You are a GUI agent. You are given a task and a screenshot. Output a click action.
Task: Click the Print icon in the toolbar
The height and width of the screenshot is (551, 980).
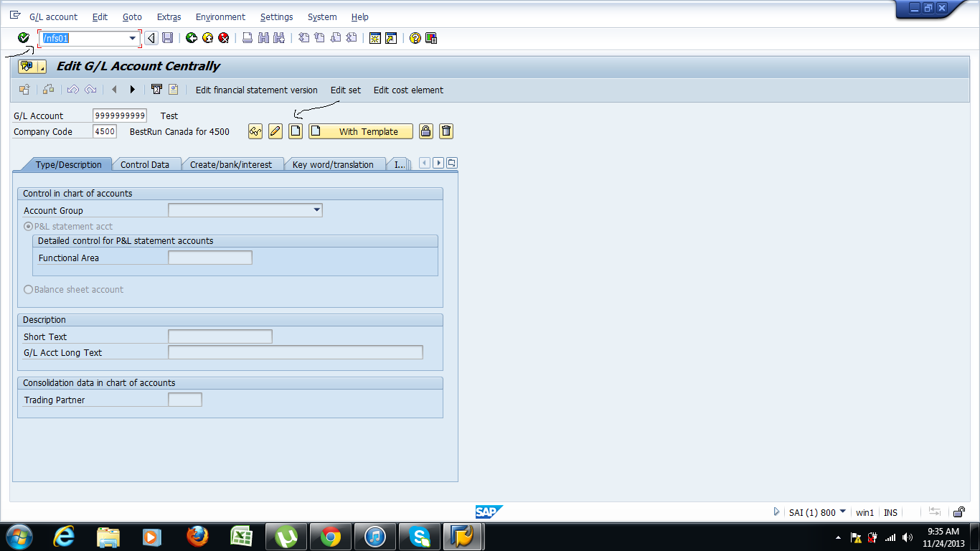[x=246, y=38]
